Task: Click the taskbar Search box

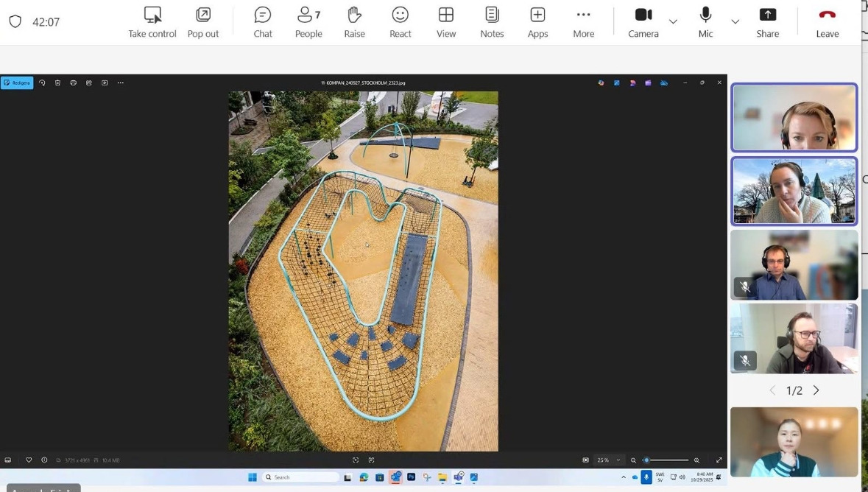Action: pos(300,477)
